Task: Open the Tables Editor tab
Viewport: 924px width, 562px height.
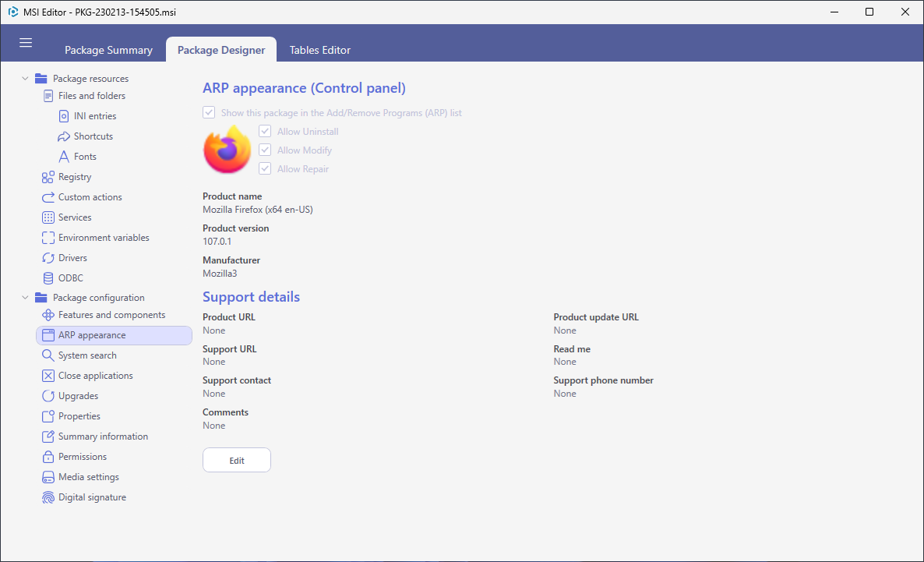Action: pos(320,50)
